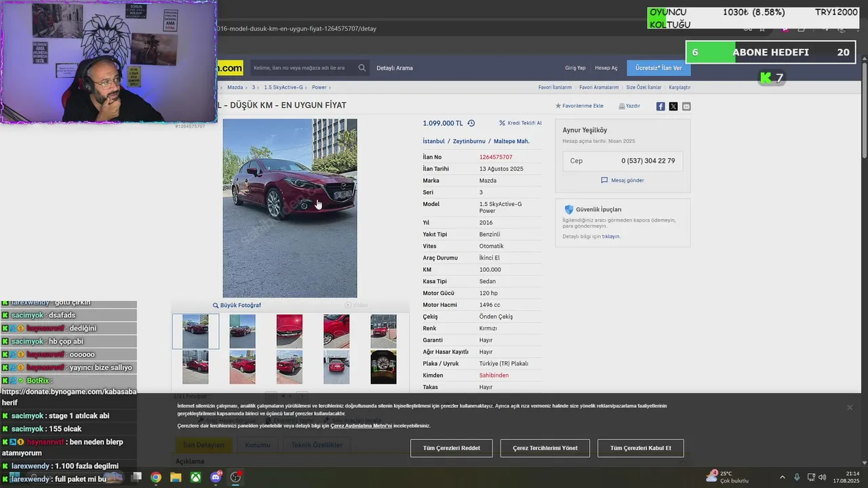
Task: Click Mesaj gönder to message seller
Action: click(623, 180)
